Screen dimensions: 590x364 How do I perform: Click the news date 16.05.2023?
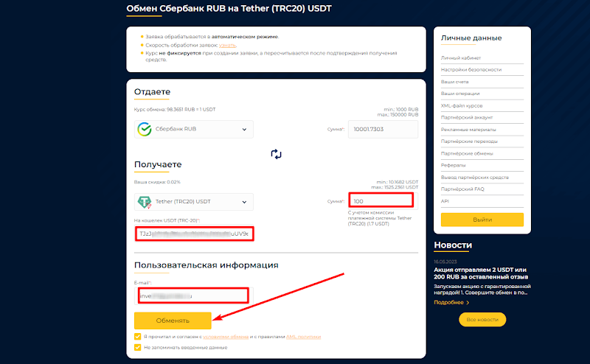click(x=445, y=262)
